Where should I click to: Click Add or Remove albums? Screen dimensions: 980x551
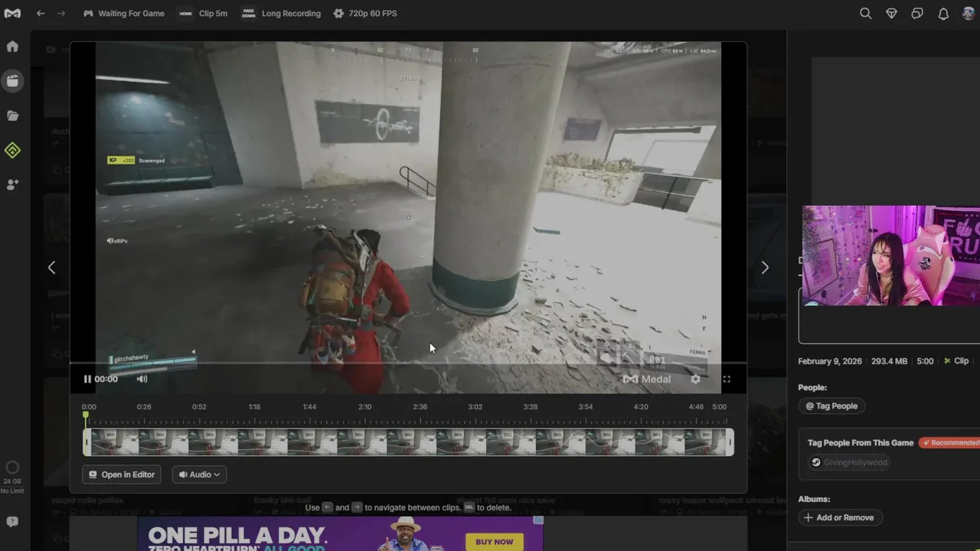point(840,518)
